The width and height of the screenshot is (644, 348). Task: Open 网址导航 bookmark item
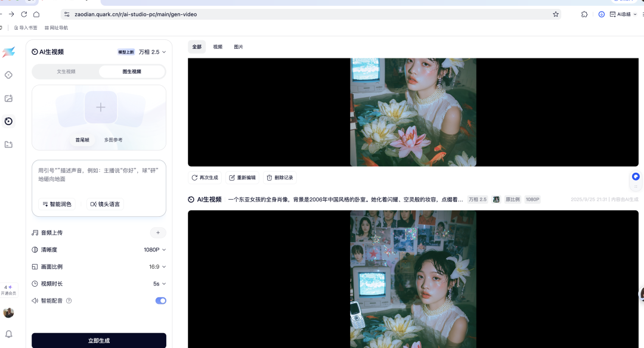point(56,28)
